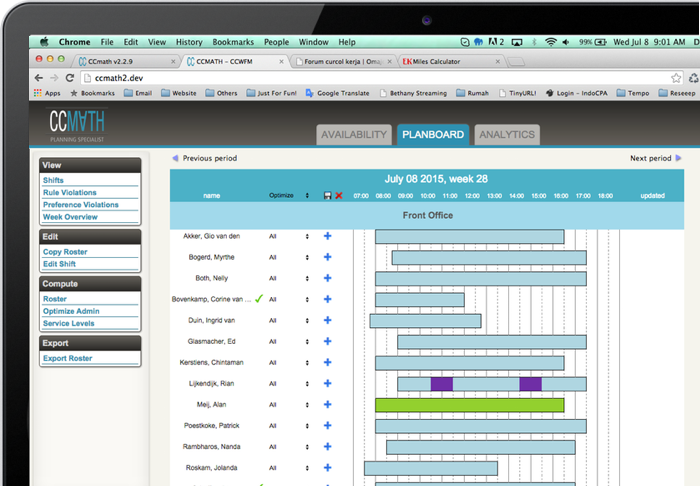Open Google Translate bookmark

tap(338, 93)
